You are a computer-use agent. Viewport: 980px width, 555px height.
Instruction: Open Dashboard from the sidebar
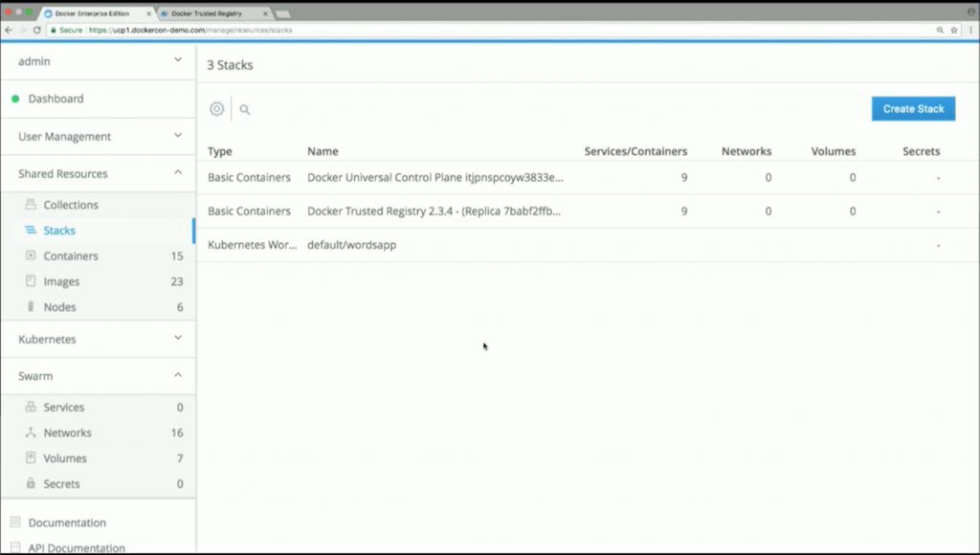[56, 99]
